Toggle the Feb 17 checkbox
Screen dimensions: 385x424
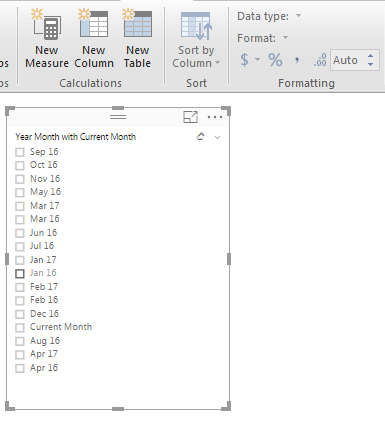tap(20, 287)
